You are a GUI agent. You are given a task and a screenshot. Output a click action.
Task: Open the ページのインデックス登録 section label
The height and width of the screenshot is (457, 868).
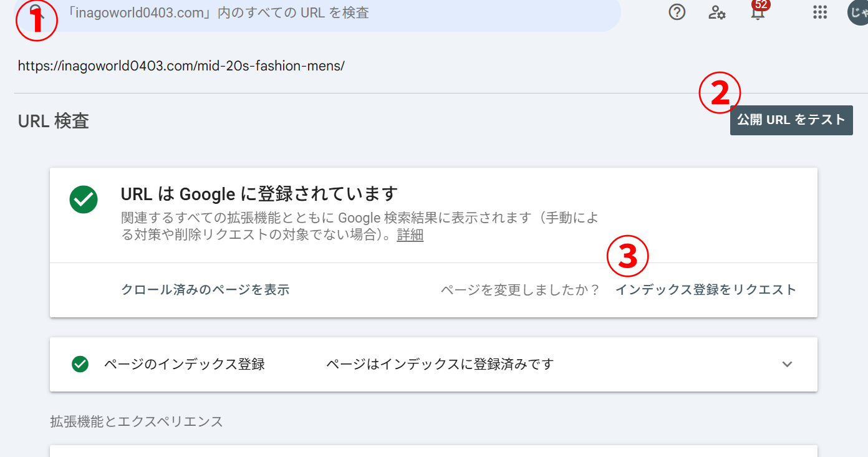click(185, 364)
